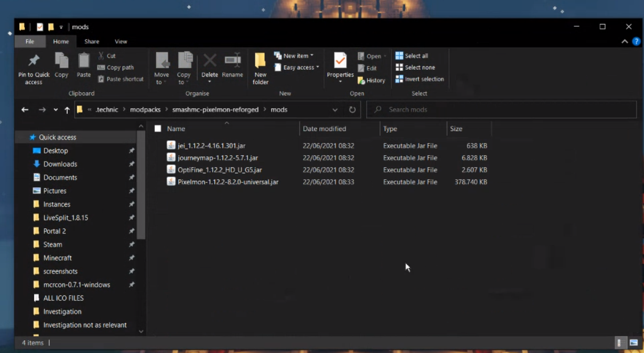Click the Search mods field
This screenshot has height=353, width=644.
pos(502,109)
